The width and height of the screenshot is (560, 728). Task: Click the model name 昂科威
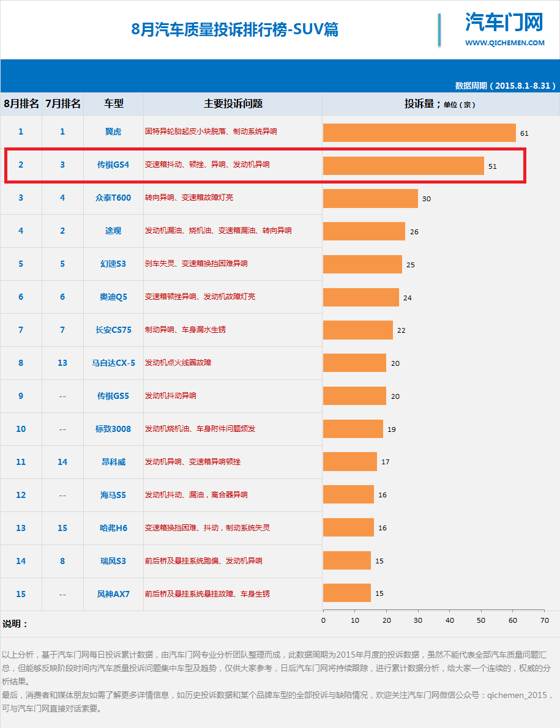113,462
